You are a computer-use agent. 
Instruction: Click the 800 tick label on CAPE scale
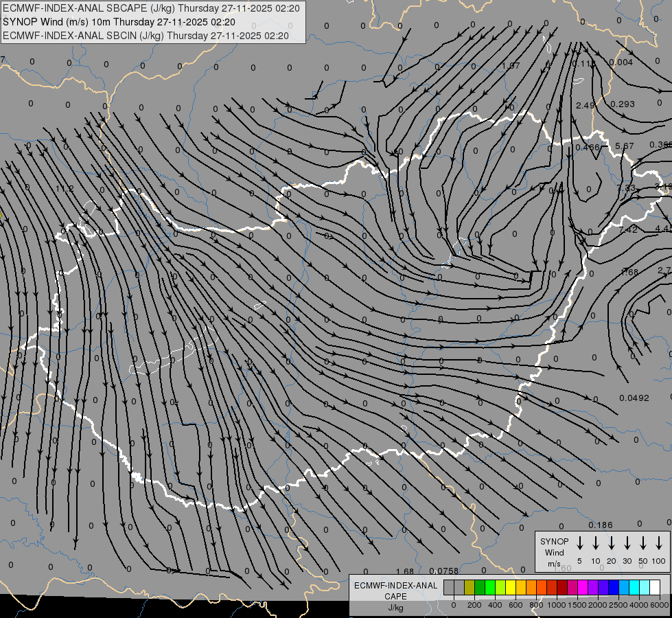tap(536, 605)
